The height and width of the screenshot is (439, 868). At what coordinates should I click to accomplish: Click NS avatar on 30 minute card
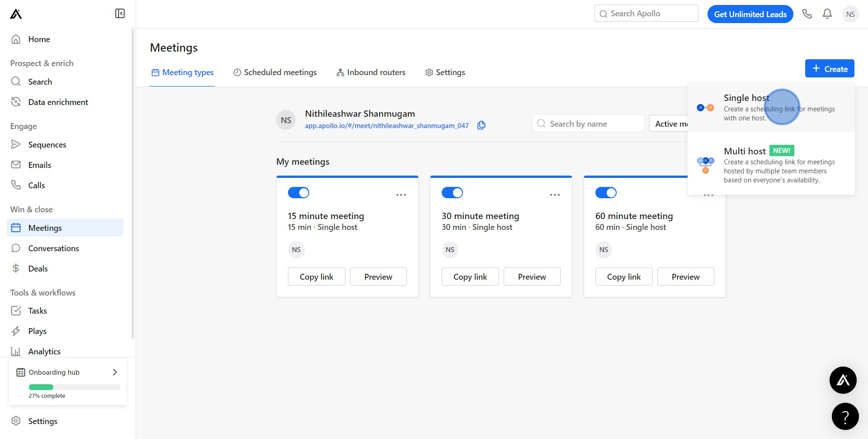click(450, 250)
